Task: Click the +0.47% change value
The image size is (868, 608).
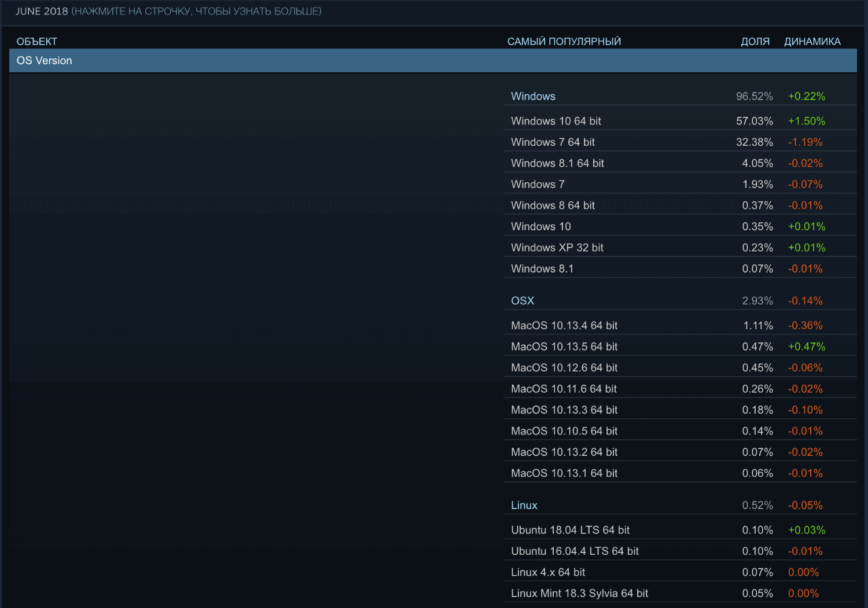Action: [807, 347]
